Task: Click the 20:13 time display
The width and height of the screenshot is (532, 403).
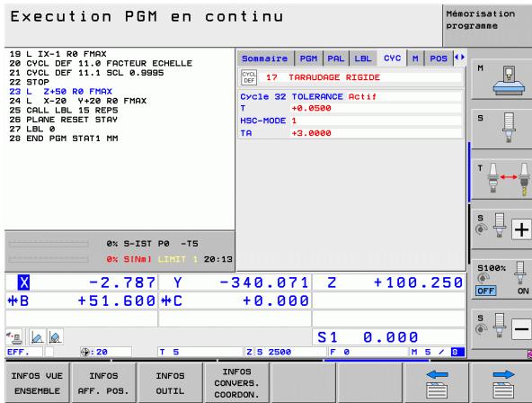Action: tap(218, 259)
